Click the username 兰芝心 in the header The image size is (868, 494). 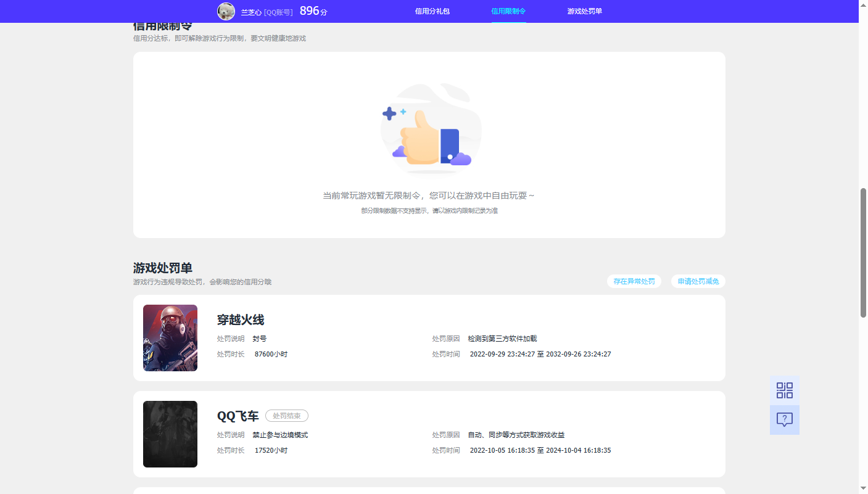coord(251,12)
